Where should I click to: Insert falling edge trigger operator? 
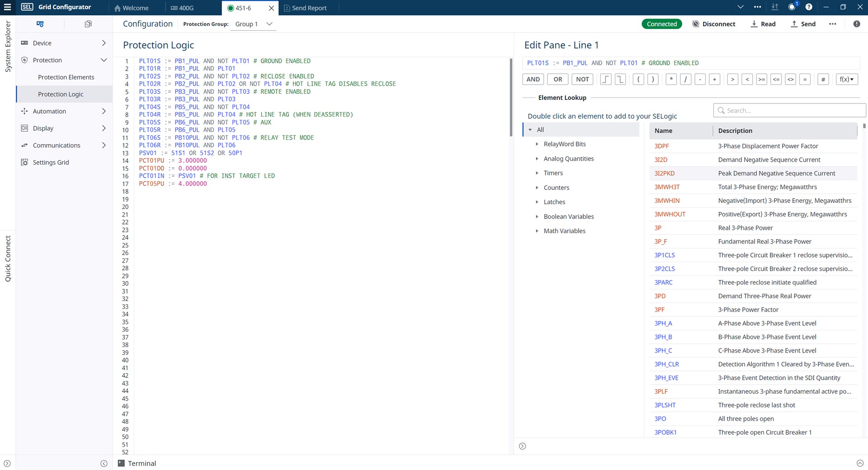click(620, 80)
